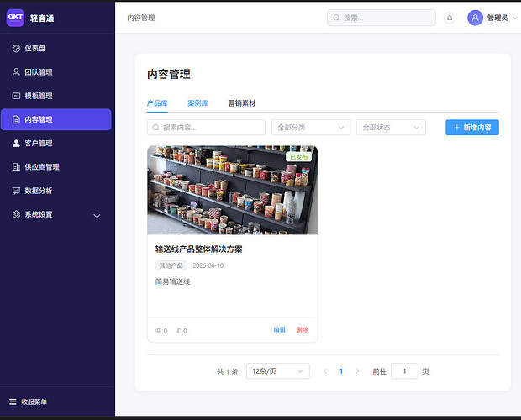This screenshot has width=521, height=420.
Task: Open the shelf product thumbnail image
Action: tap(232, 190)
